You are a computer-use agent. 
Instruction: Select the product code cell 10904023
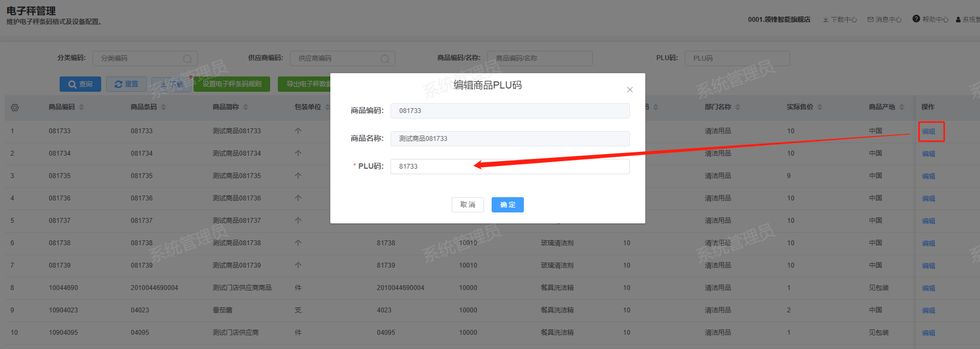pos(63,310)
